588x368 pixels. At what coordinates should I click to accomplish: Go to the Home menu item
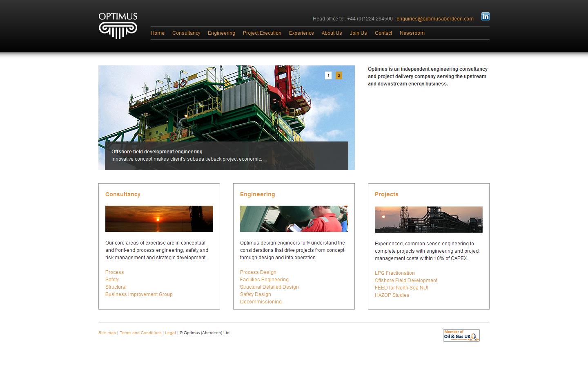click(x=158, y=33)
